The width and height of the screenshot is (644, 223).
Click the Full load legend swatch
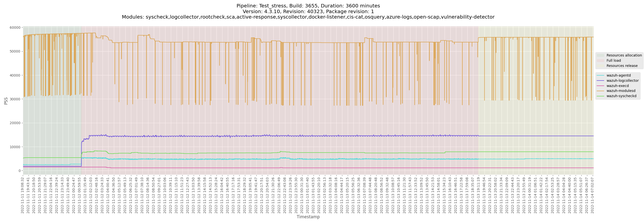(x=600, y=60)
